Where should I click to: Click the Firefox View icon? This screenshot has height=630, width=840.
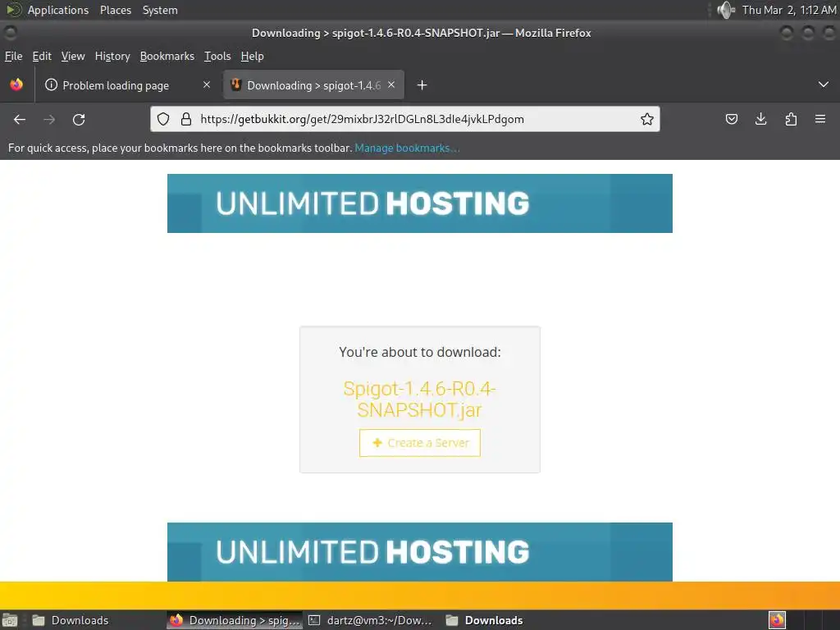[x=16, y=84]
